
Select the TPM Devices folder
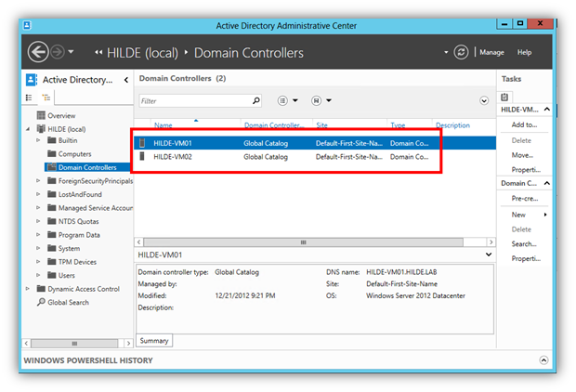click(x=77, y=262)
